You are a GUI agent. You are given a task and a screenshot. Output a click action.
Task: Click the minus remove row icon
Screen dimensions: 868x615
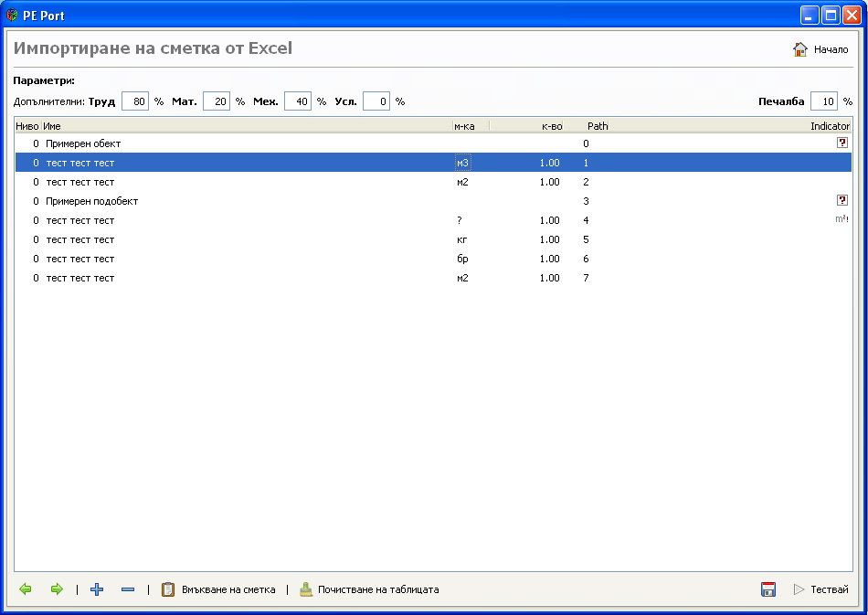point(128,589)
